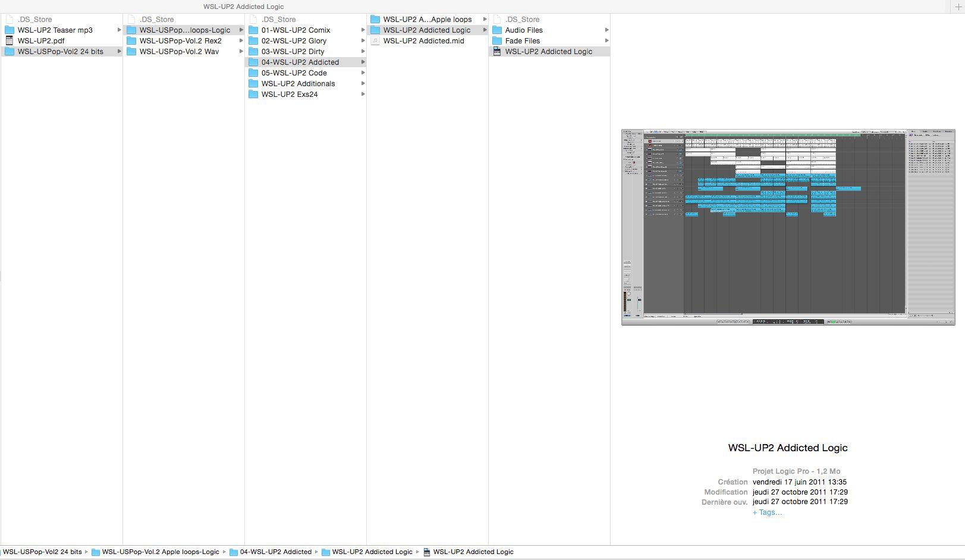Viewport: 965px width, 560px height.
Task: Click the + Tags… link
Action: coord(767,512)
